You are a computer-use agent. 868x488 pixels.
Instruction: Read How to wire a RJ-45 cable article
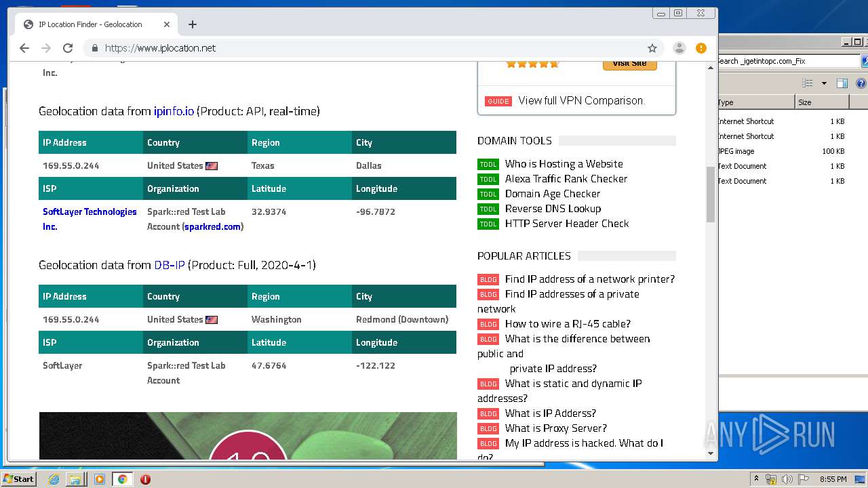point(568,324)
